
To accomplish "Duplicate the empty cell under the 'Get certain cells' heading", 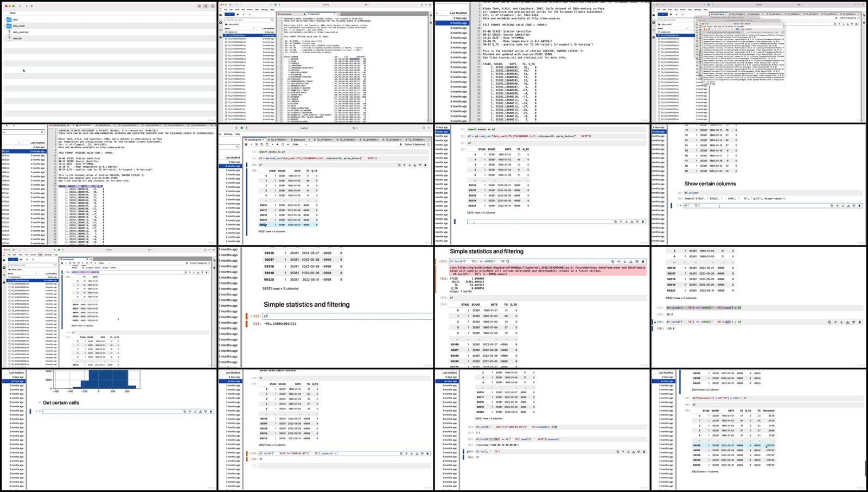I will point(184,411).
